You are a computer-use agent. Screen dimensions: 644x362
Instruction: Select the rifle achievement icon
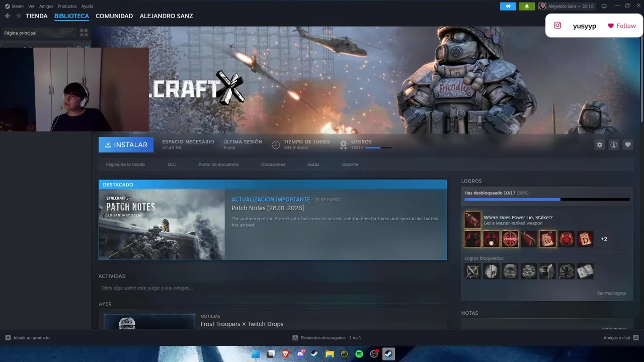click(529, 239)
